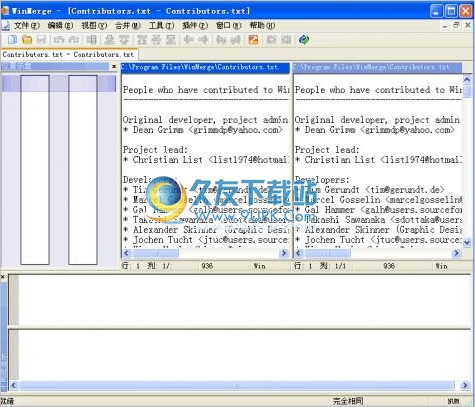This screenshot has width=475, height=407.
Task: Click the Redo toolbar icon
Action: 74,40
